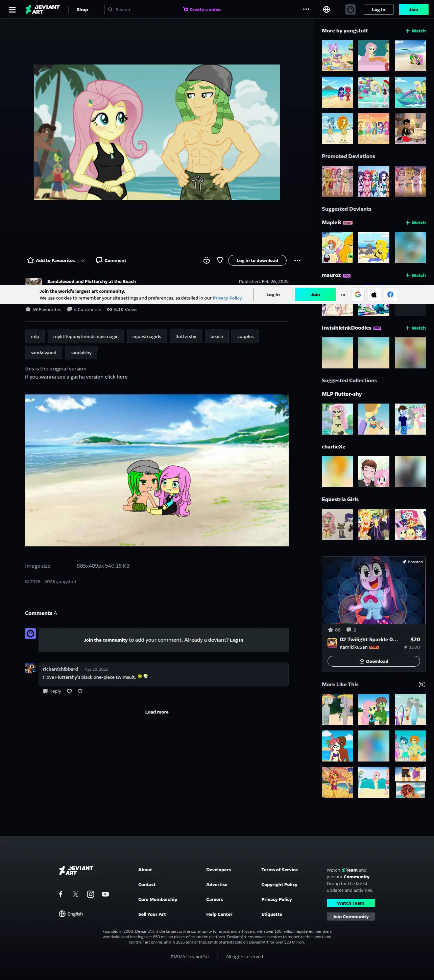This screenshot has width=434, height=980.
Task: Open the header three-dots more menu
Action: pos(306,9)
